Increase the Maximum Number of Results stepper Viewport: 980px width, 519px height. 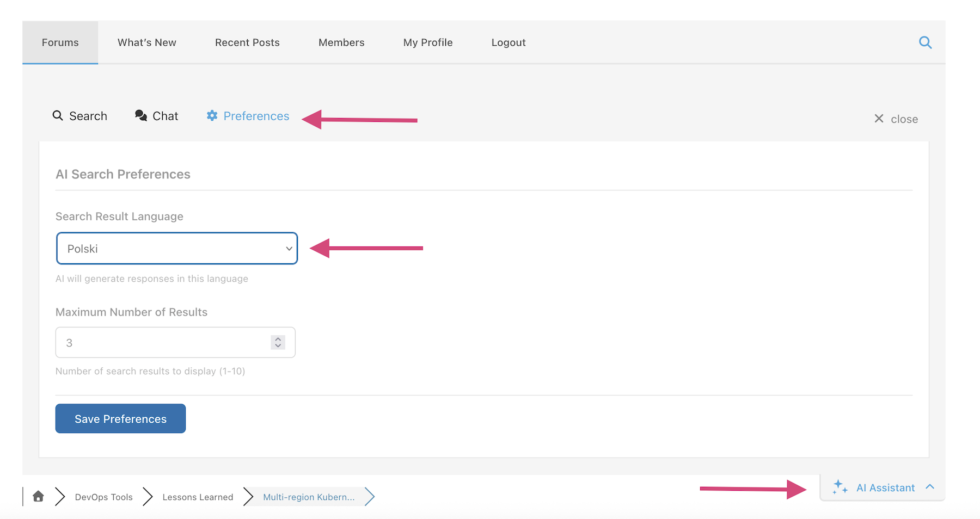click(x=278, y=339)
